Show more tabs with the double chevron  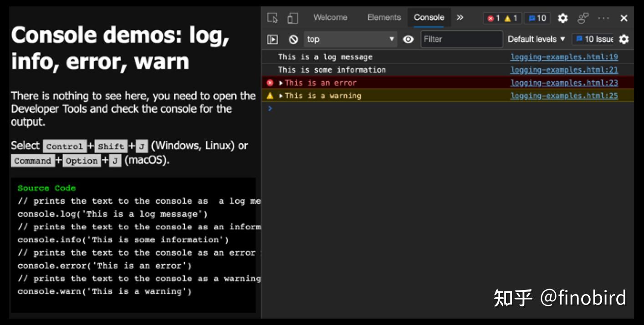point(460,18)
